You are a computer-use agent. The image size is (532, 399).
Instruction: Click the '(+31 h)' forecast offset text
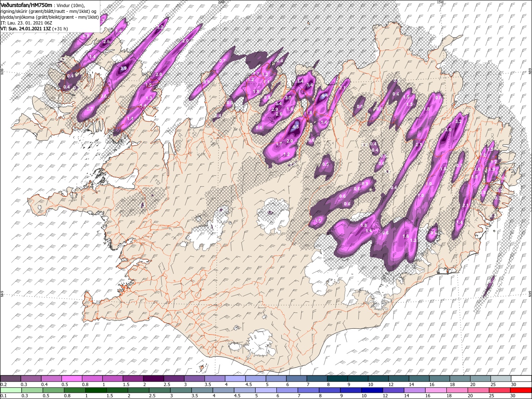(61, 29)
